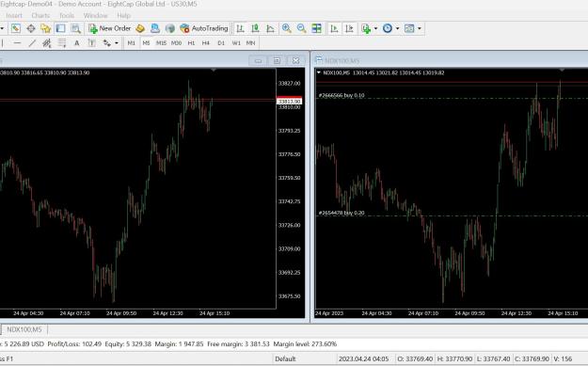Viewport: 588px width, 366px height.
Task: Tile chart windows icon
Action: pyautogui.click(x=316, y=28)
